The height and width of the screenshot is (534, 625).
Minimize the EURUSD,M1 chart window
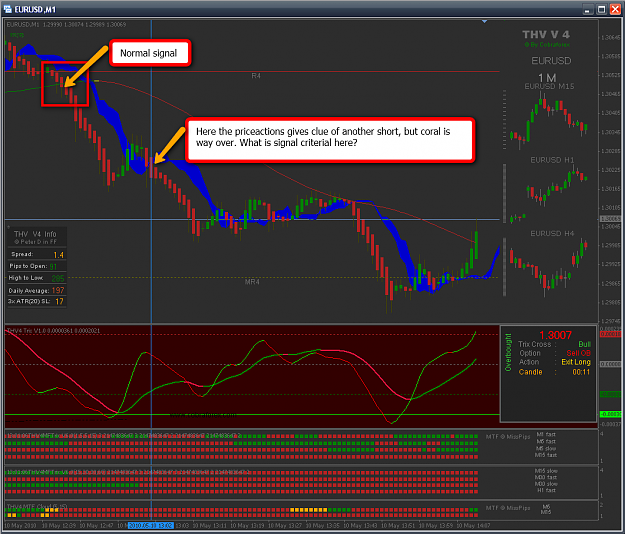point(587,9)
